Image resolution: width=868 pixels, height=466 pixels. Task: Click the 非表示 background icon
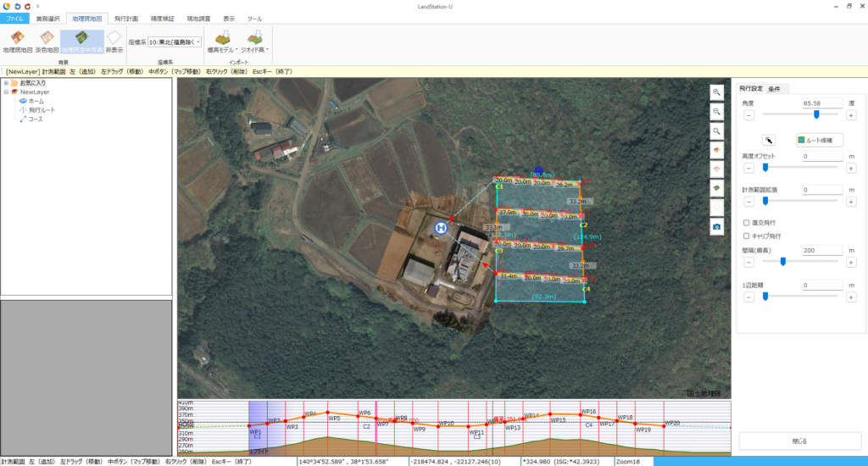[x=114, y=39]
